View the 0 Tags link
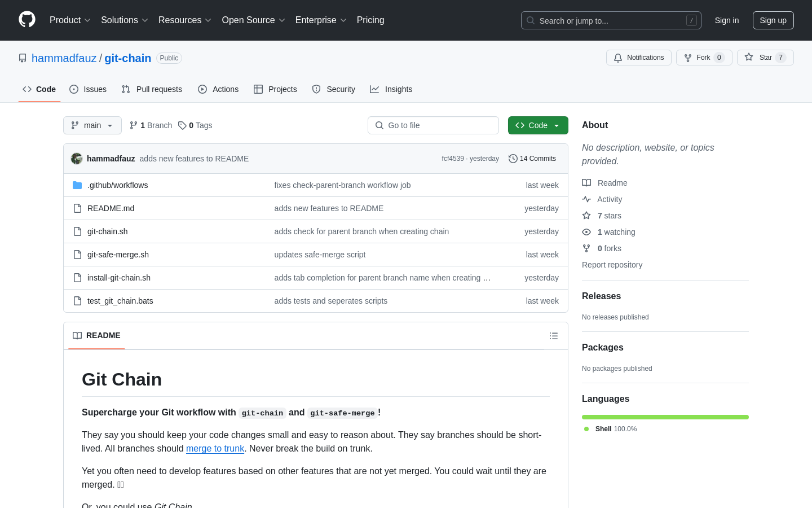The width and height of the screenshot is (812, 508). click(195, 125)
